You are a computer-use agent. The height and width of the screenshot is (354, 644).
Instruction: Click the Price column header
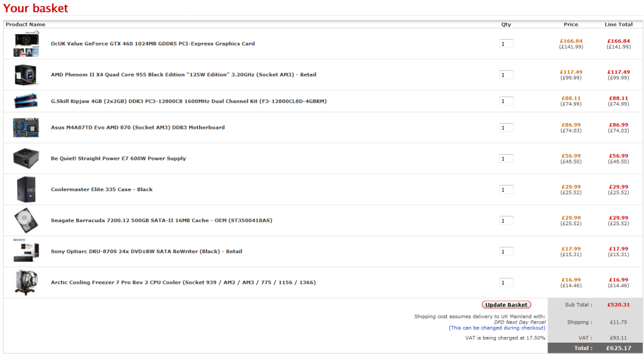(x=571, y=24)
